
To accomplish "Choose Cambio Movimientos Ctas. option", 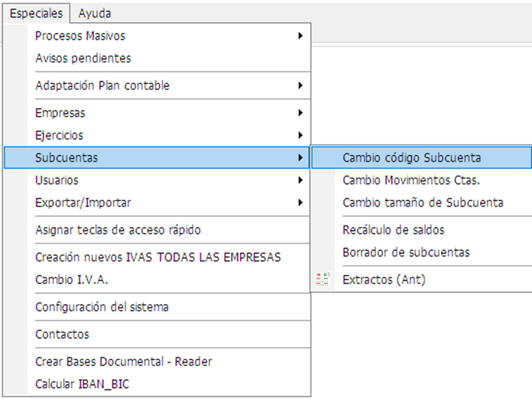I will pos(421,180).
